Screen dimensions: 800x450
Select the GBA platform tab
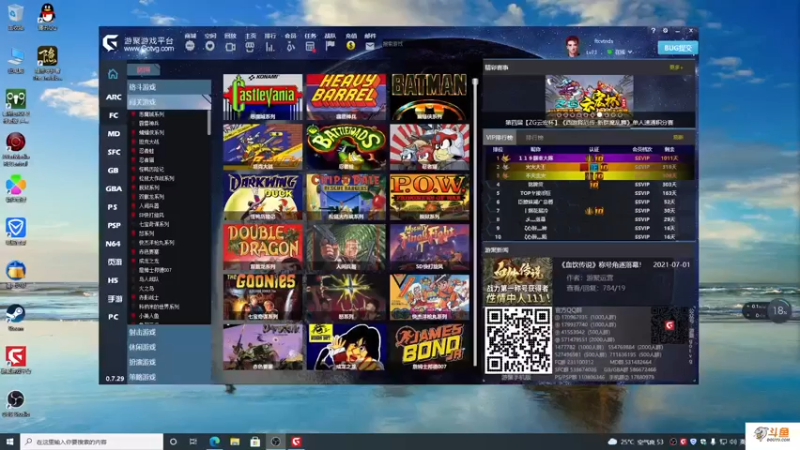click(113, 189)
